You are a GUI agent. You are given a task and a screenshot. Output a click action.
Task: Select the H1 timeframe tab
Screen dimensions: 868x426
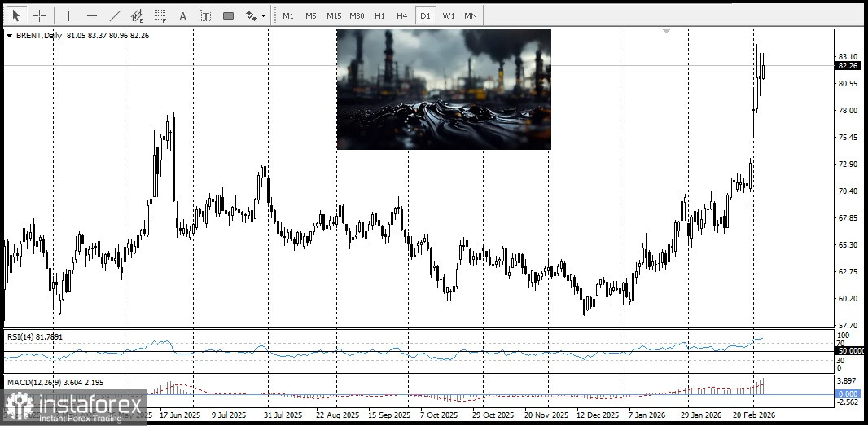379,15
